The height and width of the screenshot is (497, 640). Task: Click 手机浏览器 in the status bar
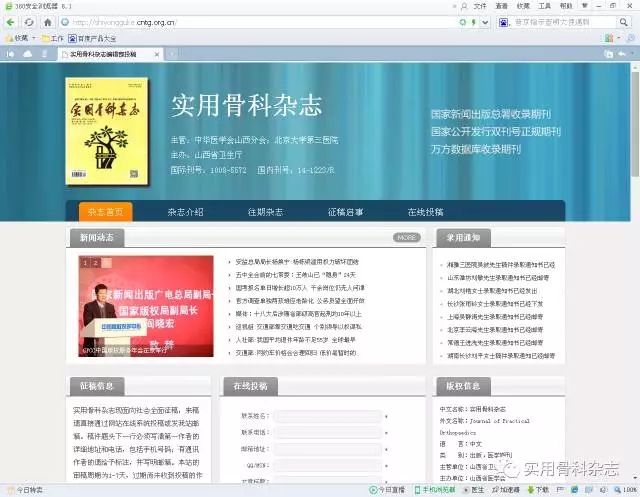[435, 490]
